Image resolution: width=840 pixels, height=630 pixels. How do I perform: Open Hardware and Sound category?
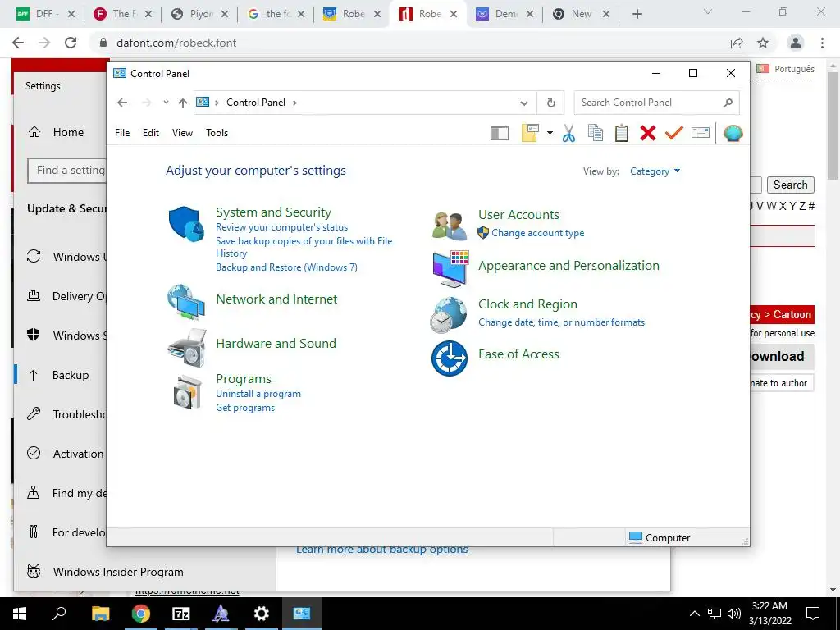pos(276,344)
